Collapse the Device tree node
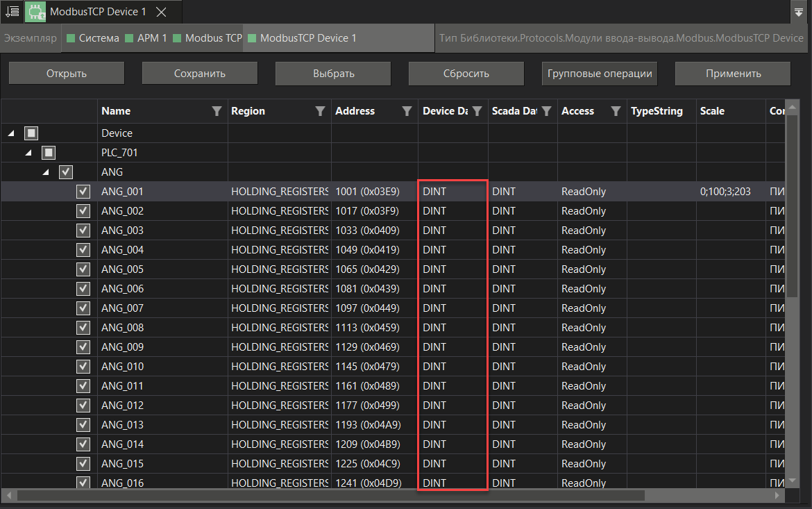812x509 pixels. coord(12,133)
